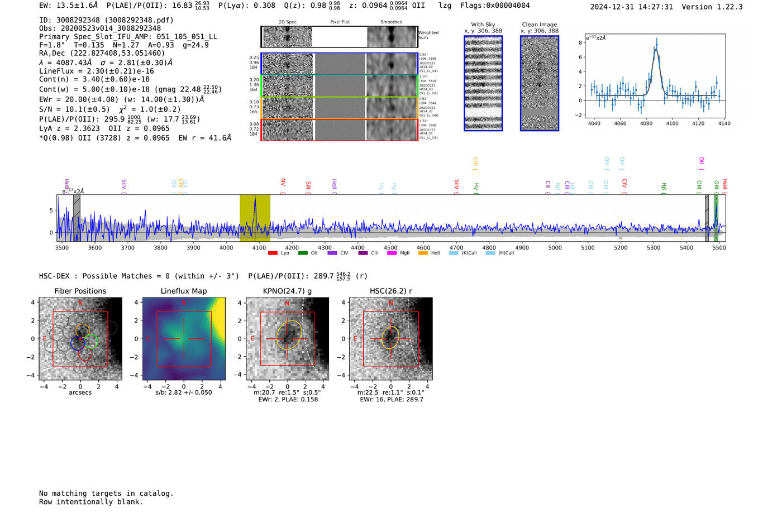Click the Pixel Flat column header
This screenshot has width=782, height=532.
coord(340,22)
